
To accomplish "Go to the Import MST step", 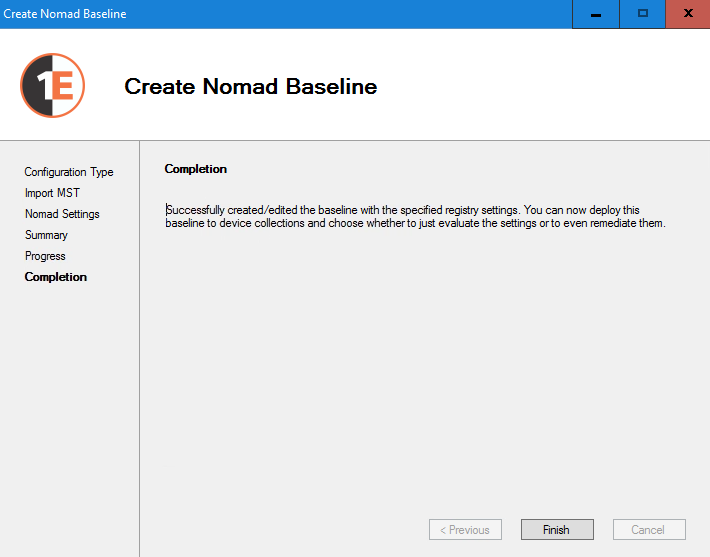I will [x=52, y=193].
